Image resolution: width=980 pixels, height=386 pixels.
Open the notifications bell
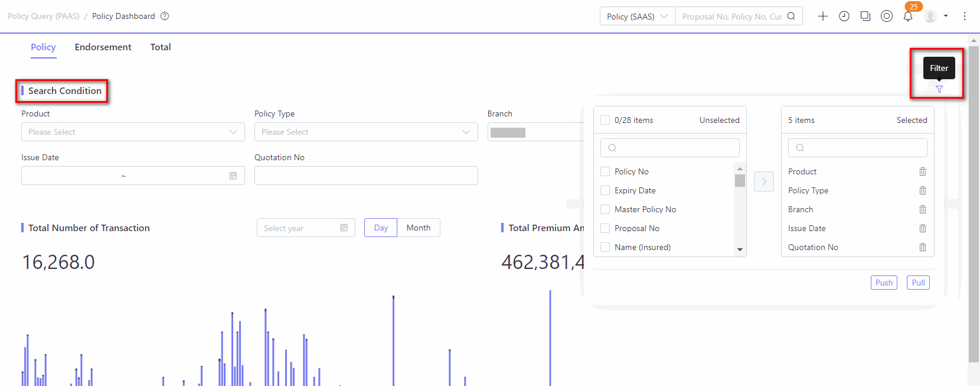click(x=908, y=17)
